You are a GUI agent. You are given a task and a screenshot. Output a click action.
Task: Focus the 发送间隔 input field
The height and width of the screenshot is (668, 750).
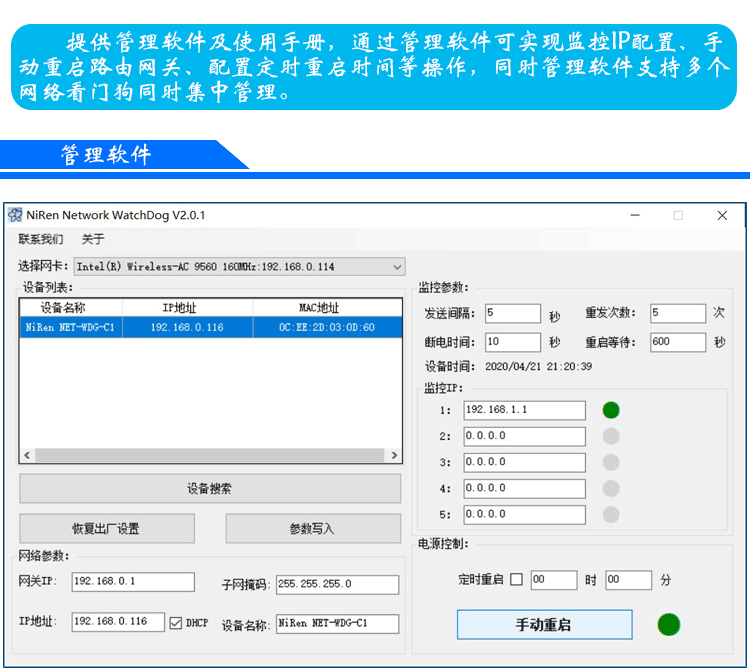(513, 313)
